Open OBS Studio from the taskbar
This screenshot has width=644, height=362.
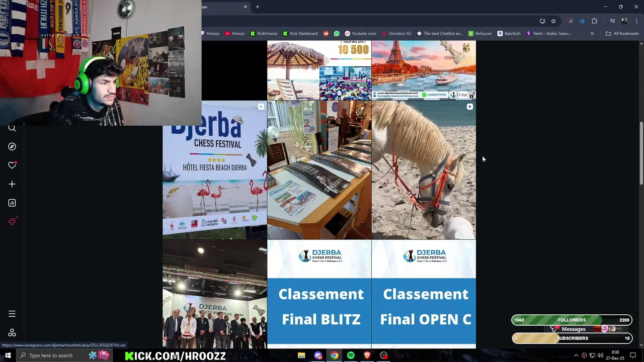click(x=384, y=355)
